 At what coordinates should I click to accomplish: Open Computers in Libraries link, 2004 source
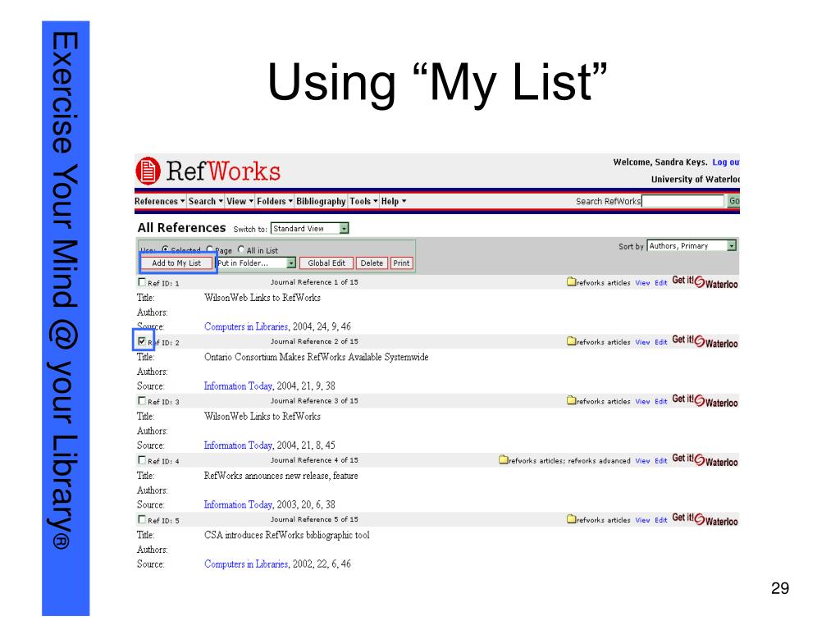pos(246,326)
